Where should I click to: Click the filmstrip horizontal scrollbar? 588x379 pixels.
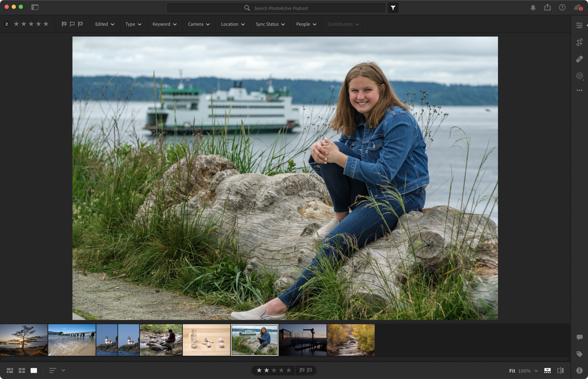285,359
